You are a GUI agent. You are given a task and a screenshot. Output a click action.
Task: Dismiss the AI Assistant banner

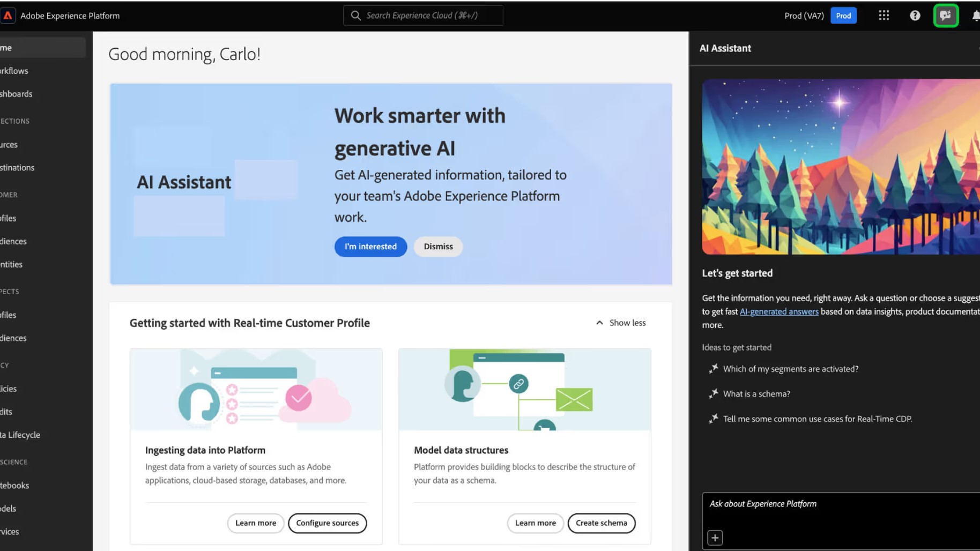click(438, 247)
